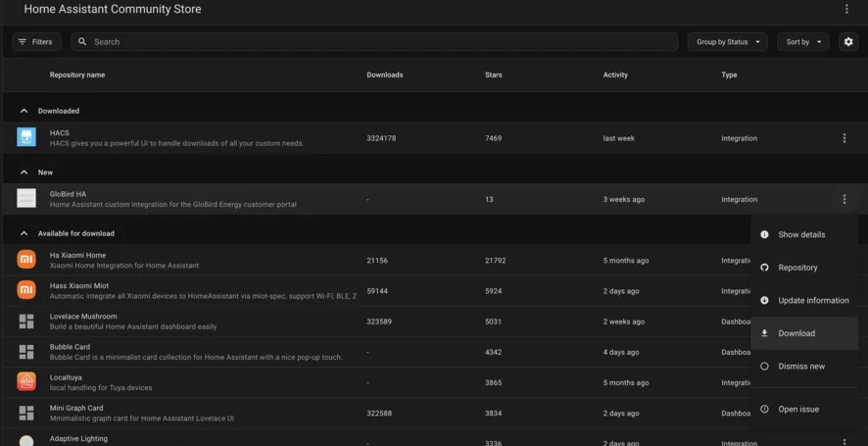868x446 pixels.
Task: Click the Bubble Card dashboard icon
Action: (x=26, y=351)
